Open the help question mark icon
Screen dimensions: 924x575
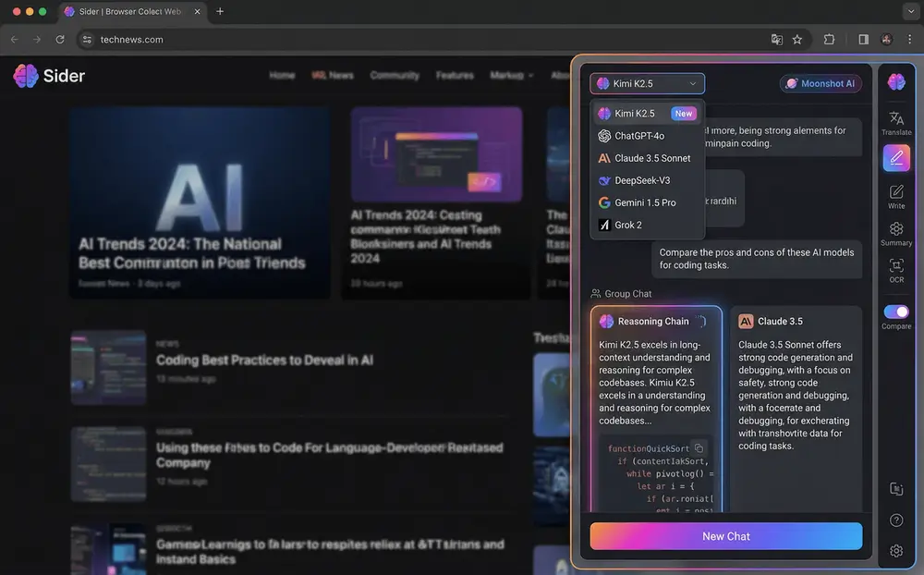pos(896,520)
